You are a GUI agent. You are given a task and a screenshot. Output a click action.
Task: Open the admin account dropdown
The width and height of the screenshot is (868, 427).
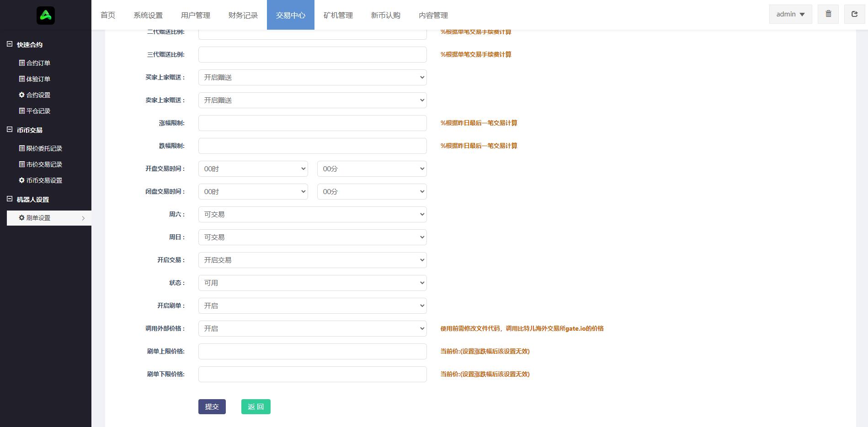790,14
